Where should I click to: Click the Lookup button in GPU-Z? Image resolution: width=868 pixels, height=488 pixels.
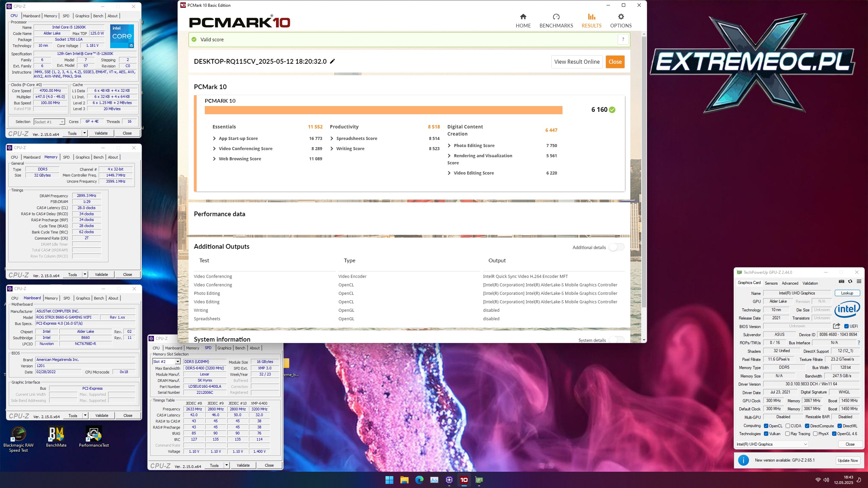847,293
